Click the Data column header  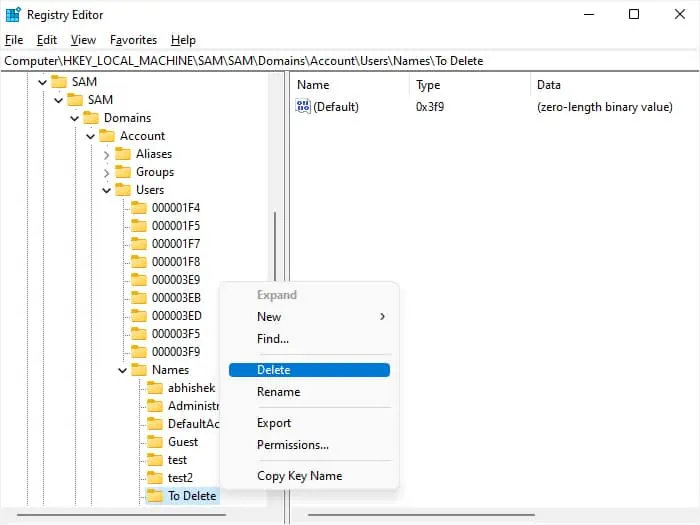tap(615, 85)
